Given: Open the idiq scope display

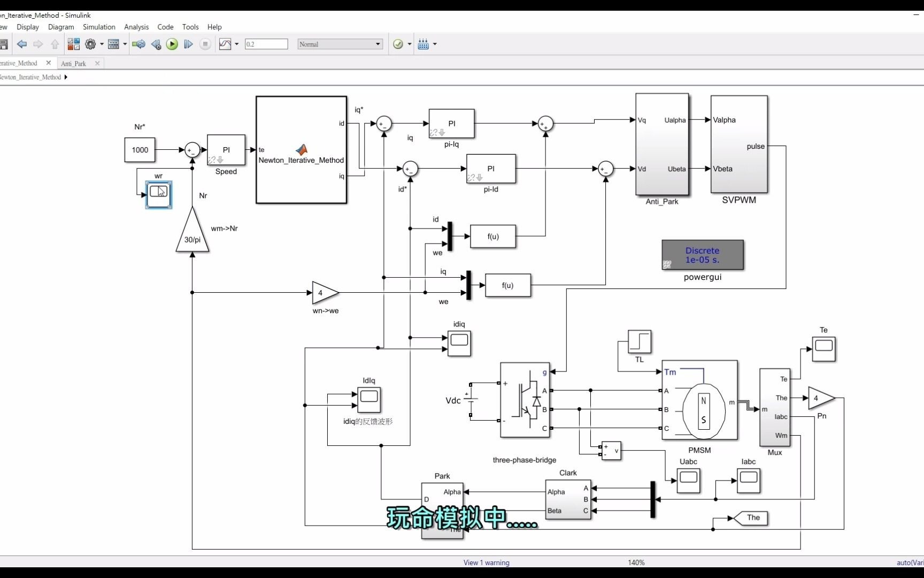Looking at the screenshot, I should tap(458, 343).
